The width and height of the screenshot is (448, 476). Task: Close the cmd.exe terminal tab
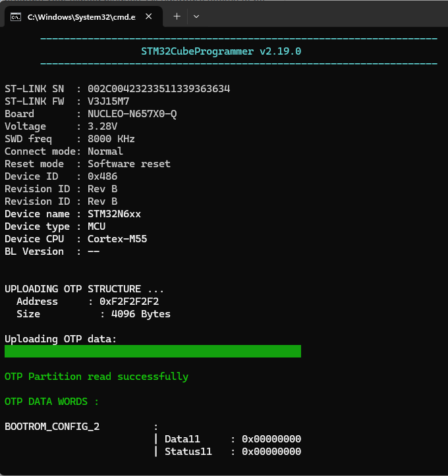[x=148, y=16]
